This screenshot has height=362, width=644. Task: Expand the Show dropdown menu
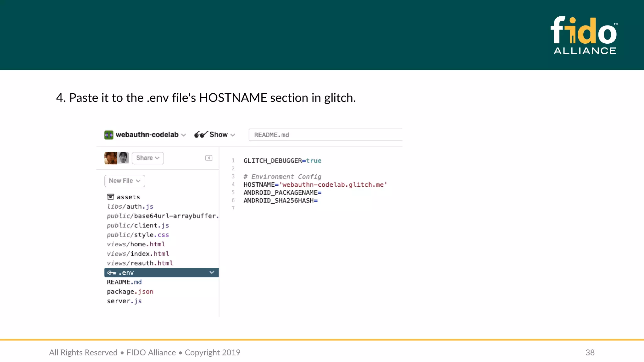(x=233, y=135)
